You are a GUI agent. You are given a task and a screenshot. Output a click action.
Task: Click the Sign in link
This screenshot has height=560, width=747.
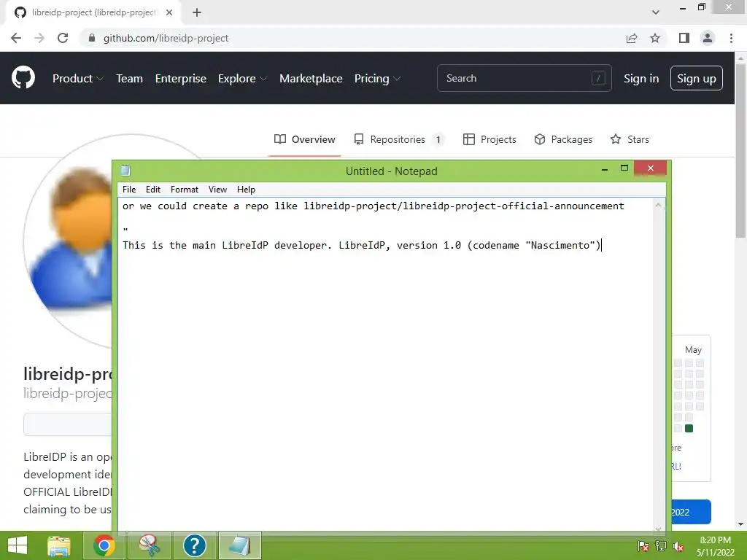pos(641,79)
